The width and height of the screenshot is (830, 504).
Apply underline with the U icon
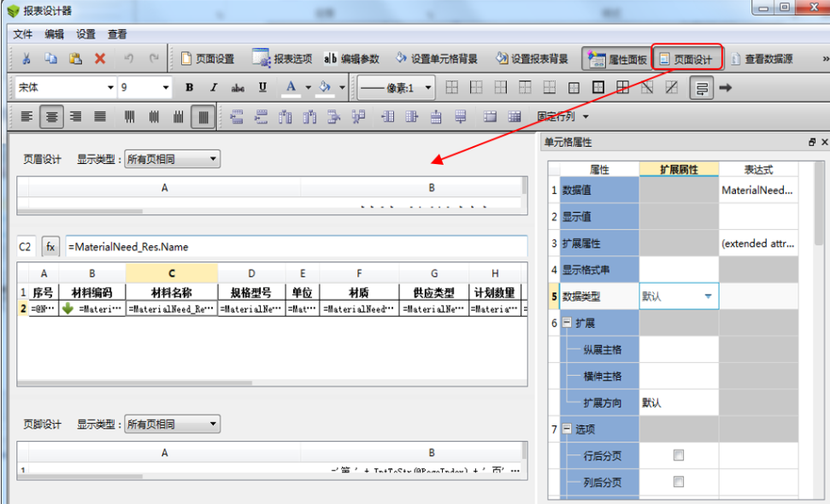(x=262, y=88)
